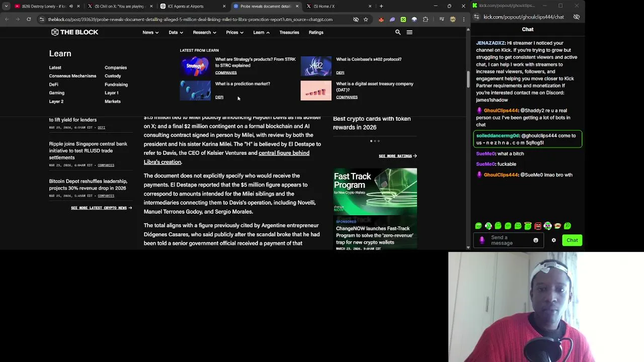Open What is a prediction market article
The height and width of the screenshot is (362, 644).
tap(243, 84)
